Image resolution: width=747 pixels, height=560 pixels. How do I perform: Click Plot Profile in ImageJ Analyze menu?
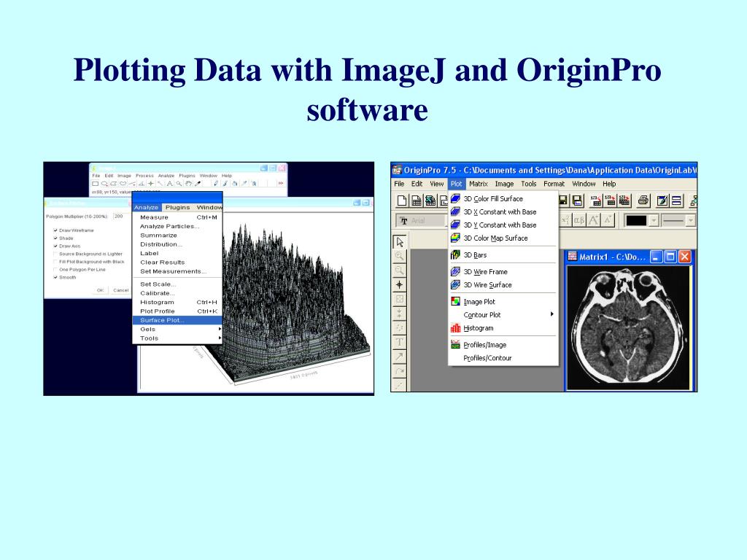[177, 311]
